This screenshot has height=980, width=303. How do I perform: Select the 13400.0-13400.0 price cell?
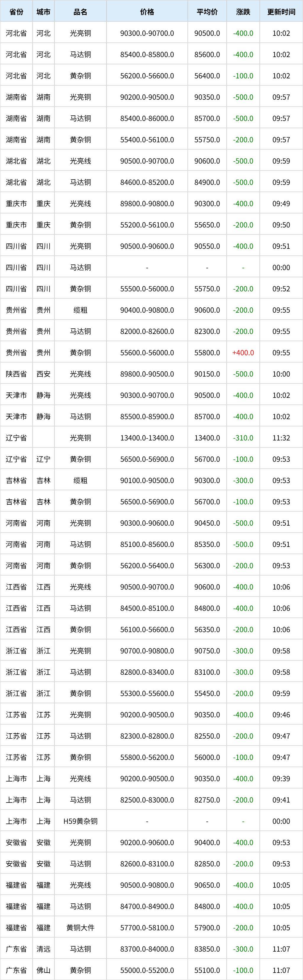(x=147, y=438)
